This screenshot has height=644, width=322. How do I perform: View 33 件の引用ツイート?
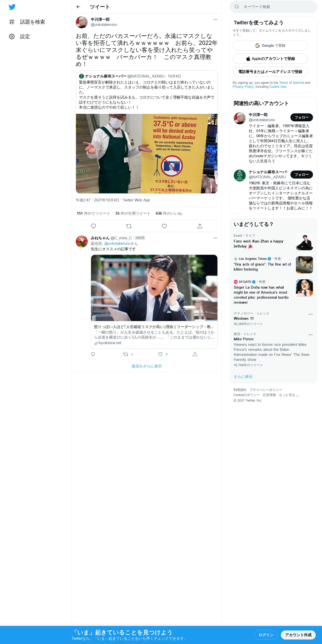(133, 213)
